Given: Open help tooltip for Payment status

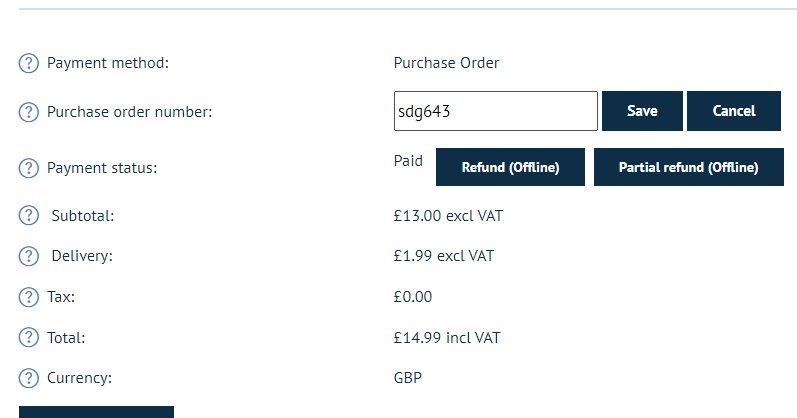Looking at the screenshot, I should (x=28, y=168).
